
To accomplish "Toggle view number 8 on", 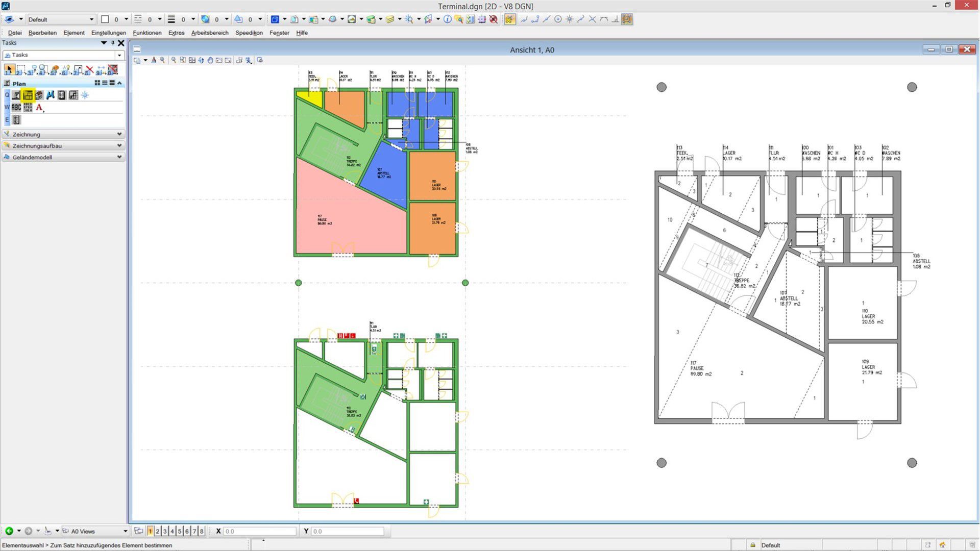I will point(201,531).
